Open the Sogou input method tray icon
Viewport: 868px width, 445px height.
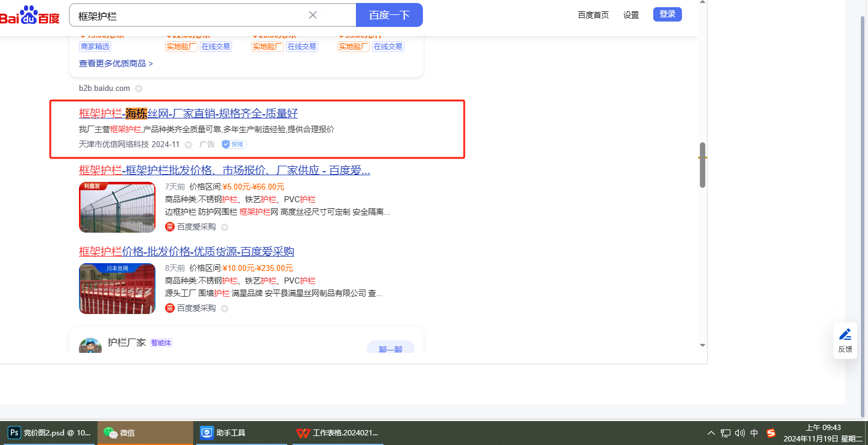(x=771, y=433)
